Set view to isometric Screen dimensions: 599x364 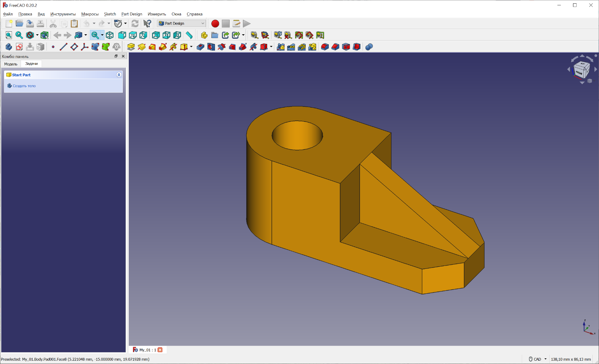click(x=110, y=35)
